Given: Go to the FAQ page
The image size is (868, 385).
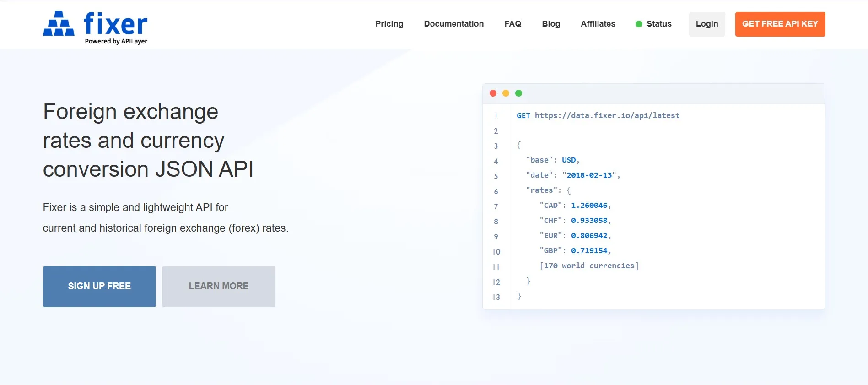Looking at the screenshot, I should click(513, 24).
